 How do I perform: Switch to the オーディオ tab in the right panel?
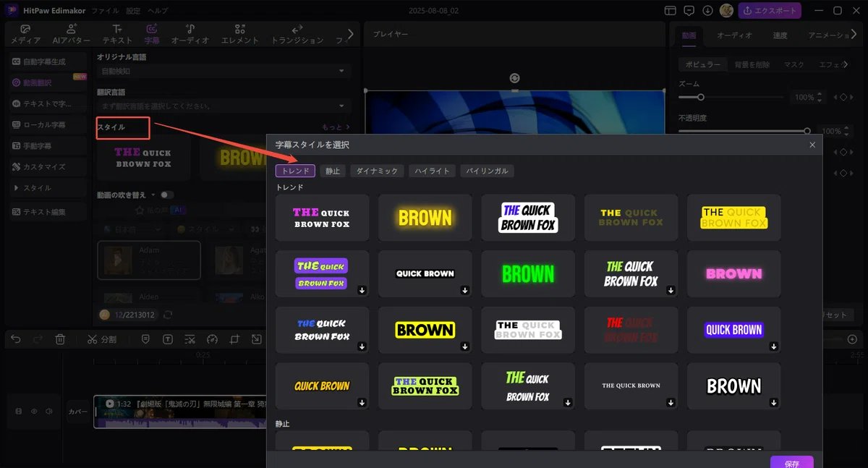pyautogui.click(x=734, y=34)
